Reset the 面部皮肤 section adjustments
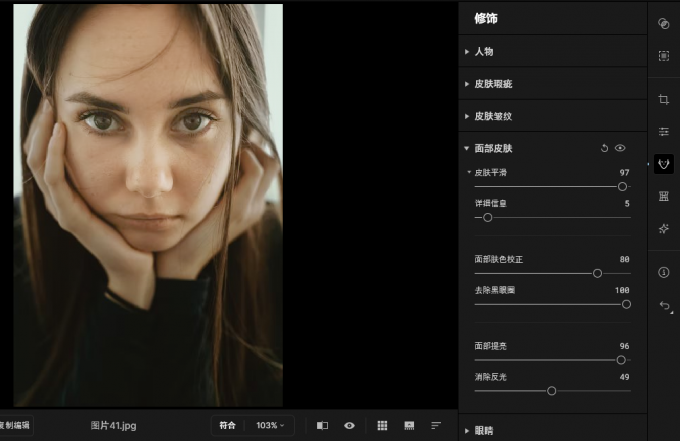Screen dimensions: 680x441 pyautogui.click(x=604, y=148)
